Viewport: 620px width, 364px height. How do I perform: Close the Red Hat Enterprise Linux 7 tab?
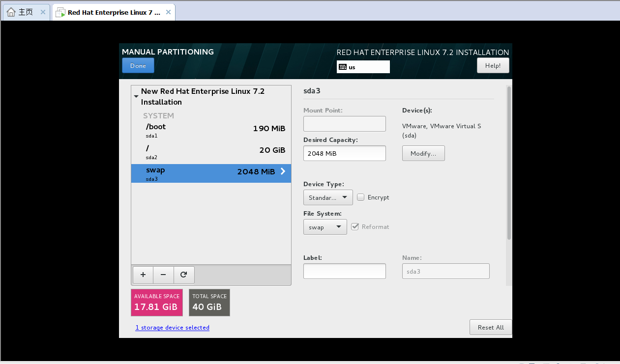168,12
